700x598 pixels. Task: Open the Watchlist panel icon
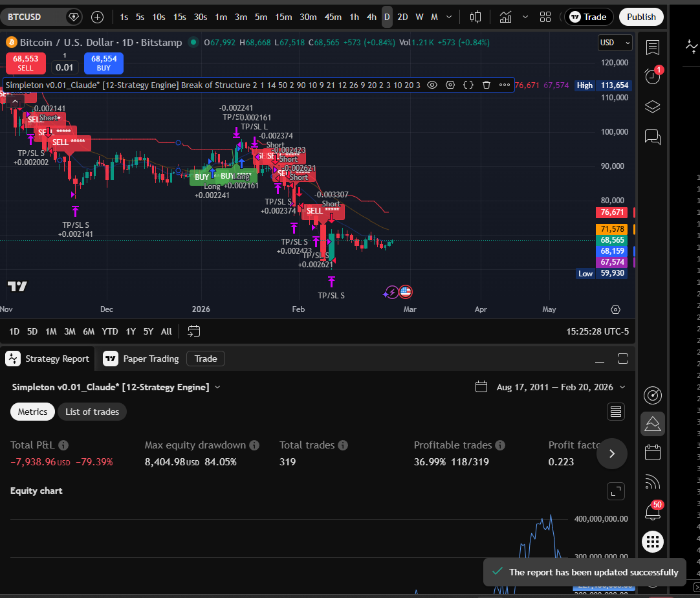(x=652, y=47)
